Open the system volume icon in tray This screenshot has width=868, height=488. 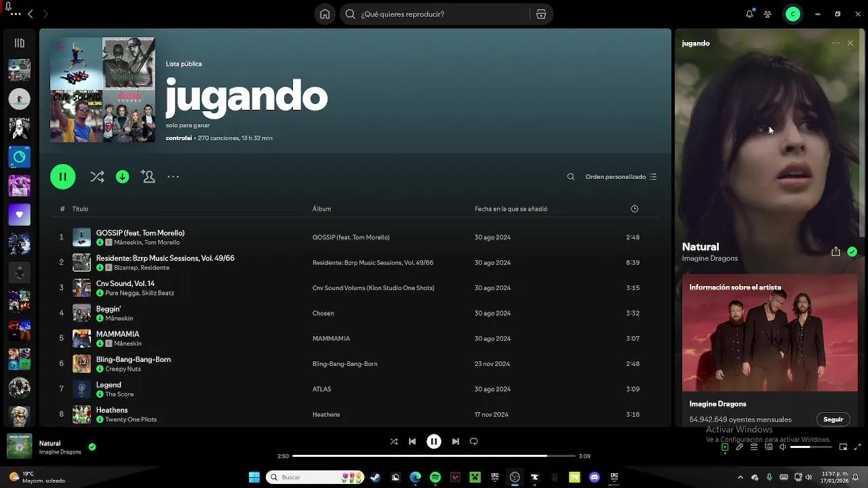(x=808, y=477)
